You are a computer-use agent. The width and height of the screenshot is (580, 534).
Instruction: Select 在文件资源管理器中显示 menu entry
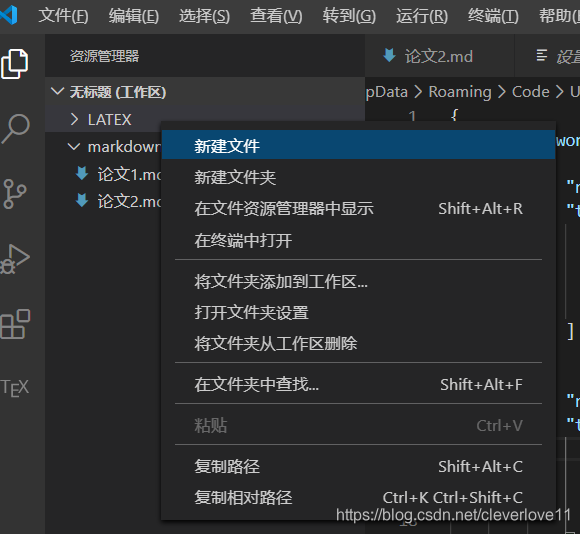pyautogui.click(x=358, y=209)
